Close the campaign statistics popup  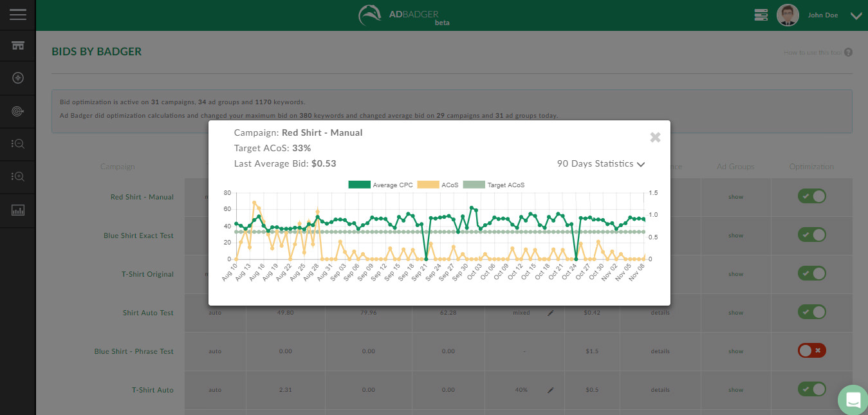click(655, 137)
